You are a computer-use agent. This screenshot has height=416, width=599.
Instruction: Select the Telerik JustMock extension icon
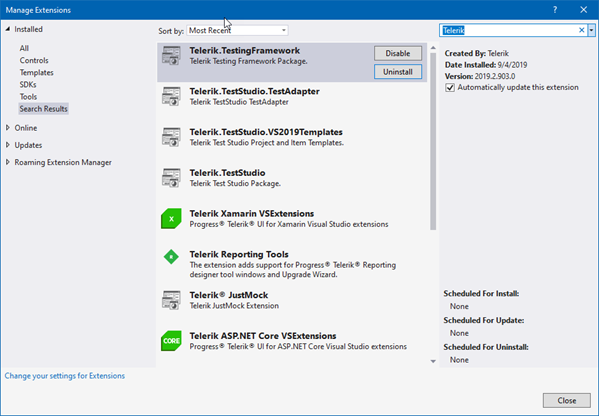pos(171,300)
